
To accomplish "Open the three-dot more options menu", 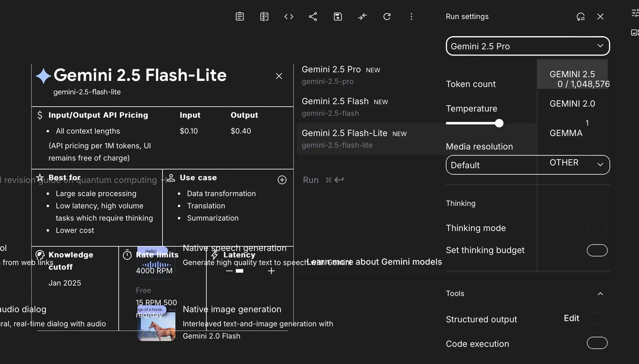I will pyautogui.click(x=412, y=16).
